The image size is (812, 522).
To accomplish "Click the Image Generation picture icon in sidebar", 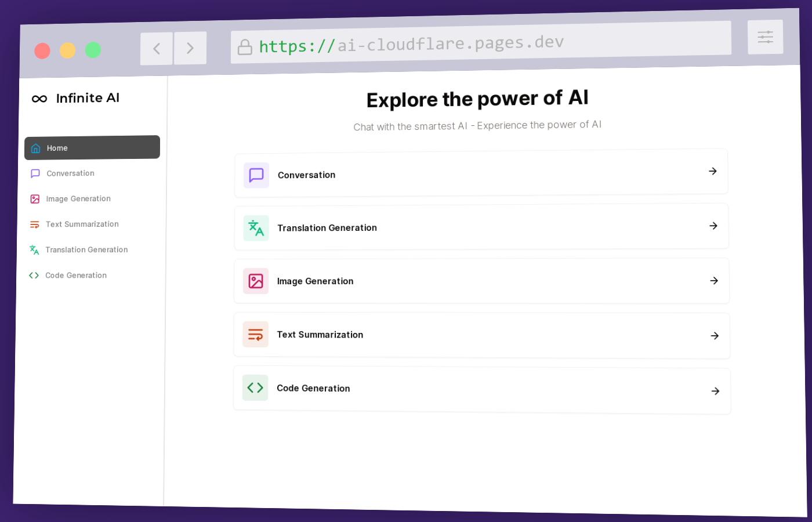I will pyautogui.click(x=35, y=198).
